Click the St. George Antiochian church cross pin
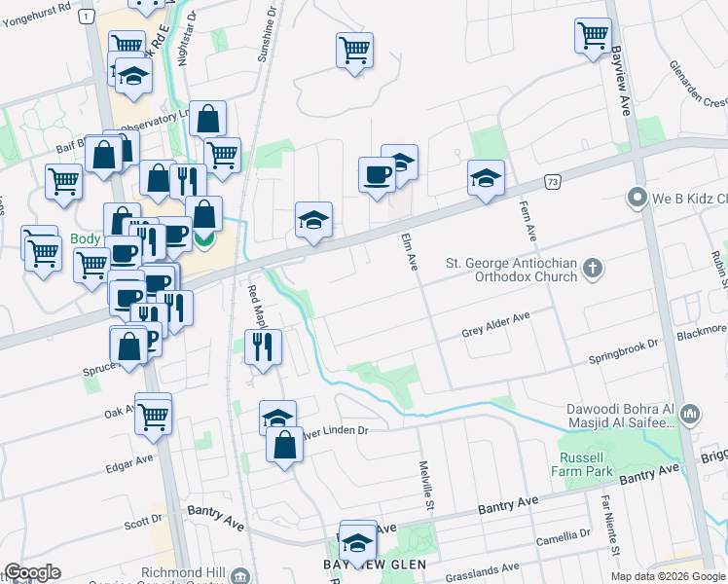 click(x=593, y=269)
